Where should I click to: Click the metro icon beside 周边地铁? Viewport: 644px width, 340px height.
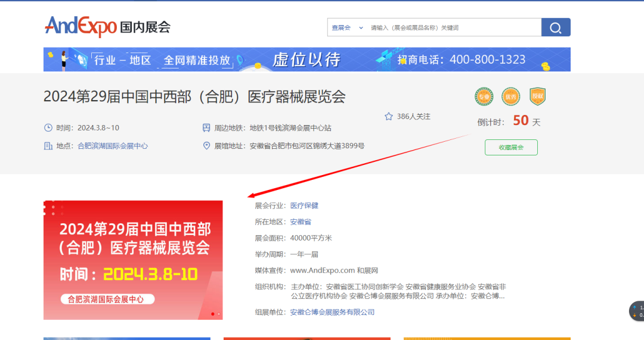point(206,128)
